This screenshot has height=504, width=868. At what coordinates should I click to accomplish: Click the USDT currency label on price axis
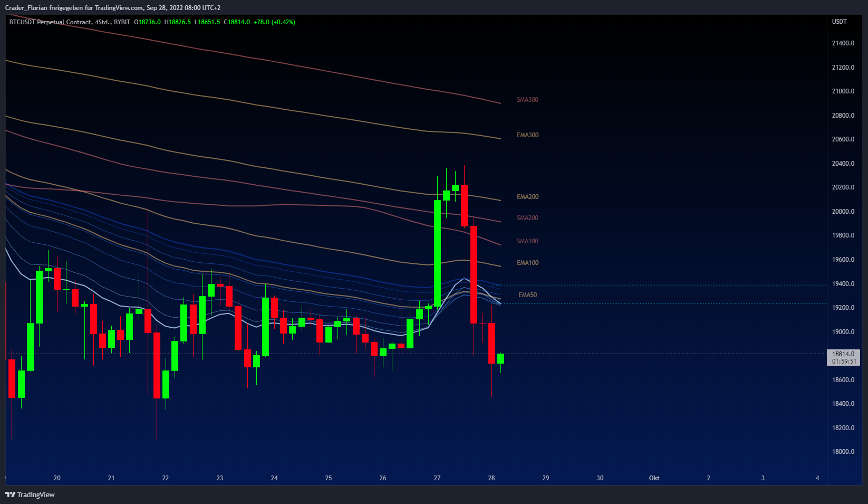839,22
